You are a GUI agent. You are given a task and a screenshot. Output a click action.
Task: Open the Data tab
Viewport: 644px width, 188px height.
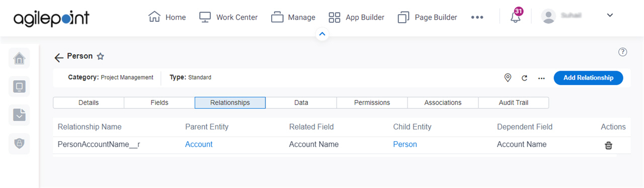point(301,102)
